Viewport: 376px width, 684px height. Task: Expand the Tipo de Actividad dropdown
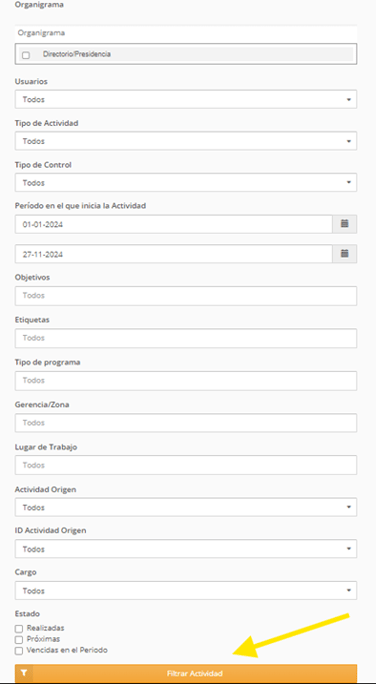(x=186, y=141)
